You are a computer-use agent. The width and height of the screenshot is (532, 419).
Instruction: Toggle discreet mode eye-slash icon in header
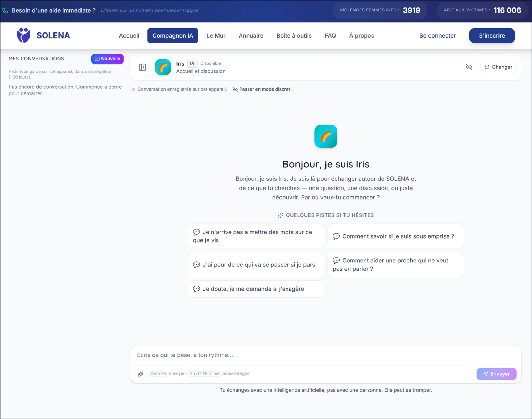pyautogui.click(x=469, y=67)
